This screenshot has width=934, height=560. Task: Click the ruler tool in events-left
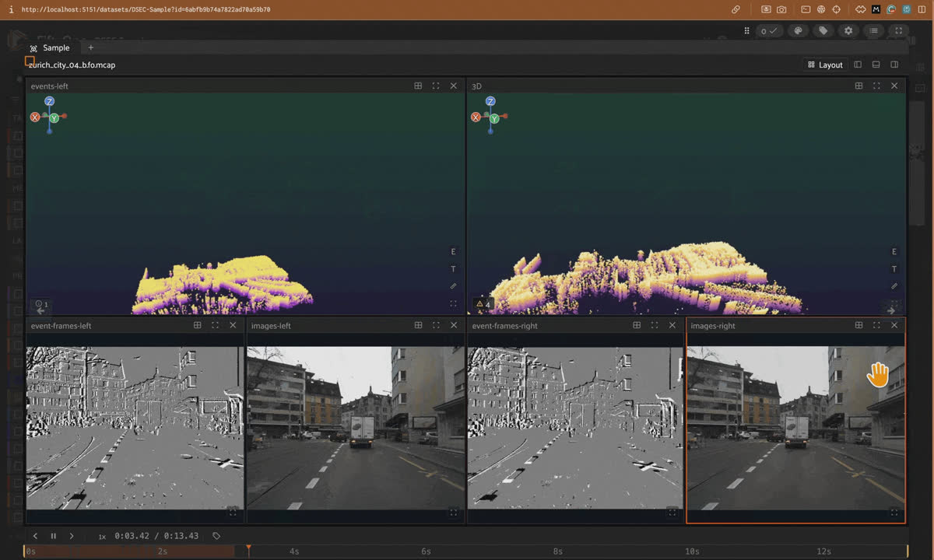coord(453,286)
